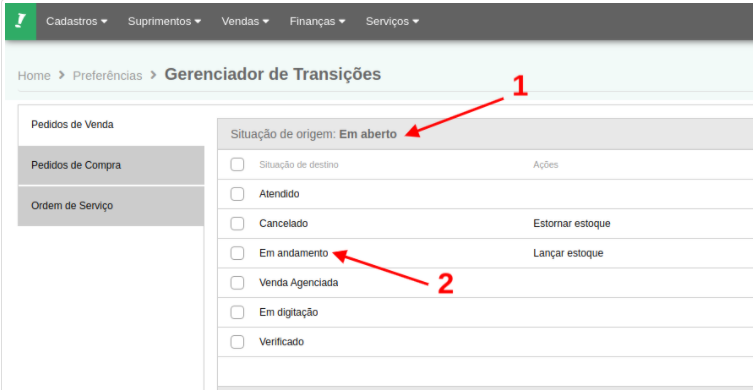Select the Verificado checkbox

point(237,342)
